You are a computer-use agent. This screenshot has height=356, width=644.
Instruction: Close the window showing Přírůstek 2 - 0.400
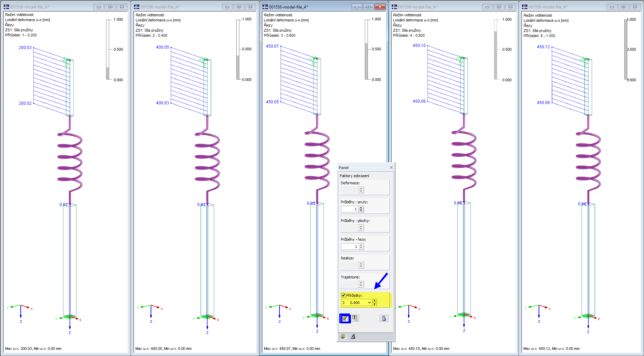[x=250, y=7]
